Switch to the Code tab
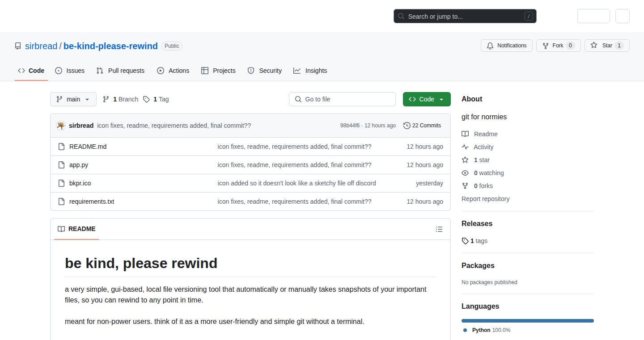Screen dimensions: 644x340 click(x=31, y=71)
